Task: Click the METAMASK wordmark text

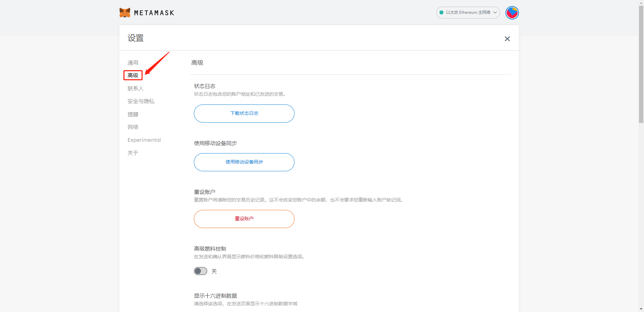Action: click(x=154, y=13)
